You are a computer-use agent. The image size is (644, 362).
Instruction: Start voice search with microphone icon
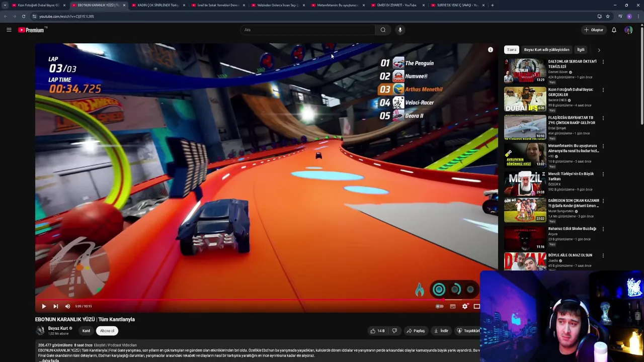pos(400,30)
